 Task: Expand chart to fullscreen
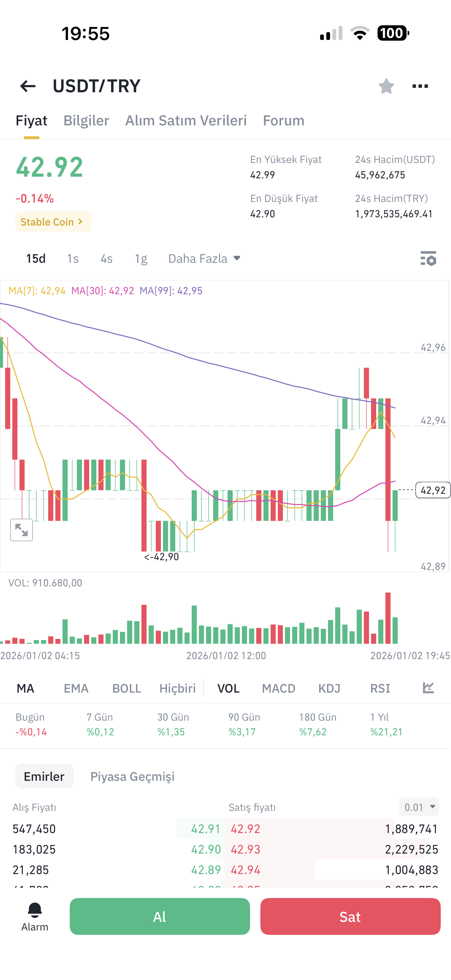(21, 530)
